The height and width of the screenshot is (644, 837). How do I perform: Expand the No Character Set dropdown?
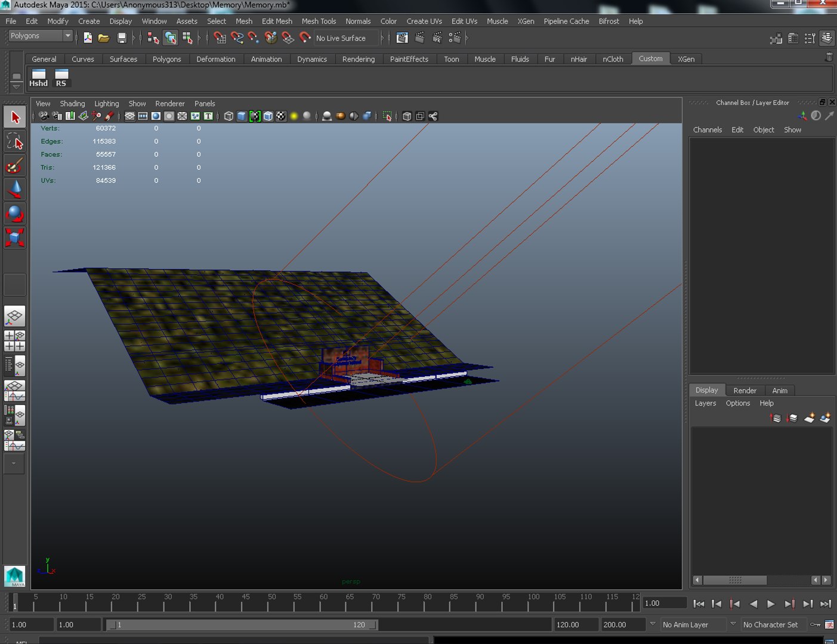tap(733, 624)
